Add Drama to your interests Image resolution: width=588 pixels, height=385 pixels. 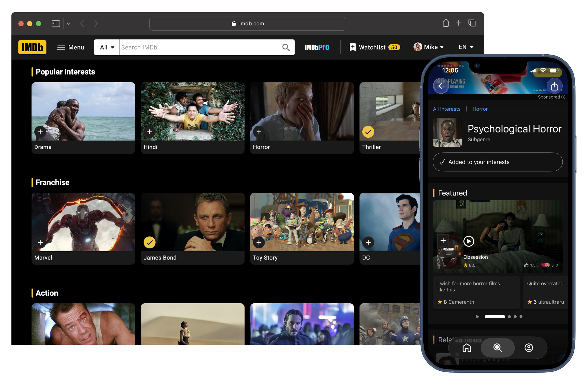(40, 132)
